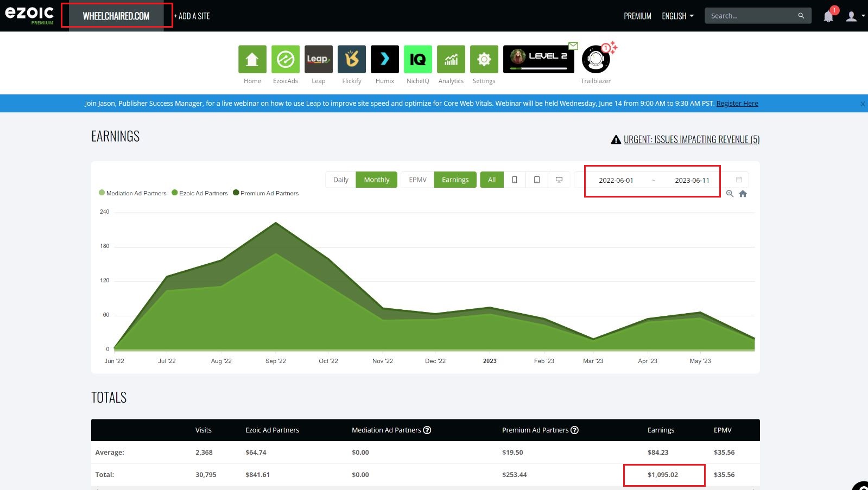This screenshot has height=490, width=868.
Task: Click total Ezoic Ad Partners $841.61
Action: tap(257, 474)
